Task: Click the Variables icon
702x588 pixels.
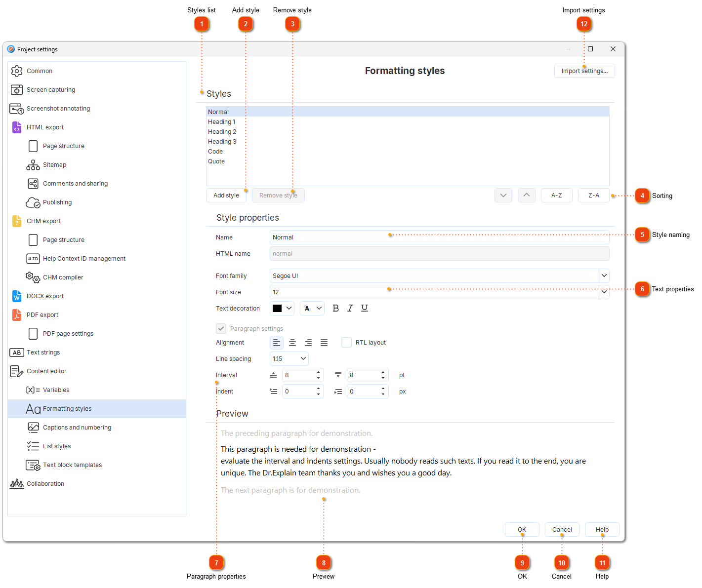Action: coord(33,390)
